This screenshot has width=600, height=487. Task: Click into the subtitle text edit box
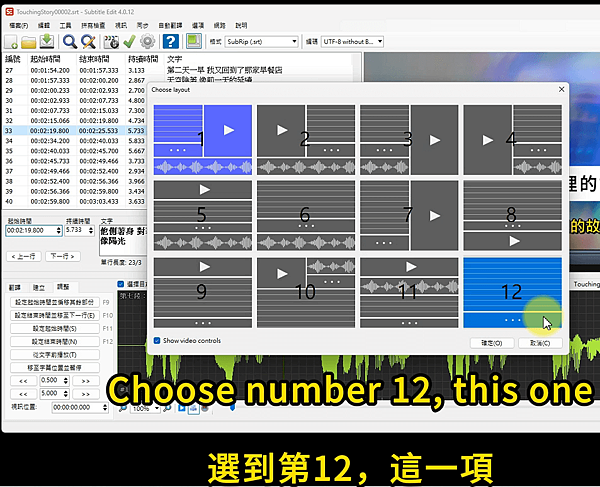pos(123,240)
